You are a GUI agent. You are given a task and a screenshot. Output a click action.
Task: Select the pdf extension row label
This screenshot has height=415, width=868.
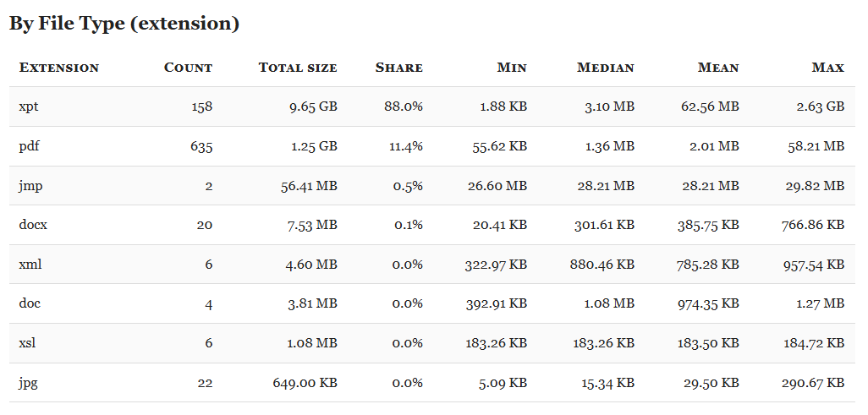[x=30, y=146]
